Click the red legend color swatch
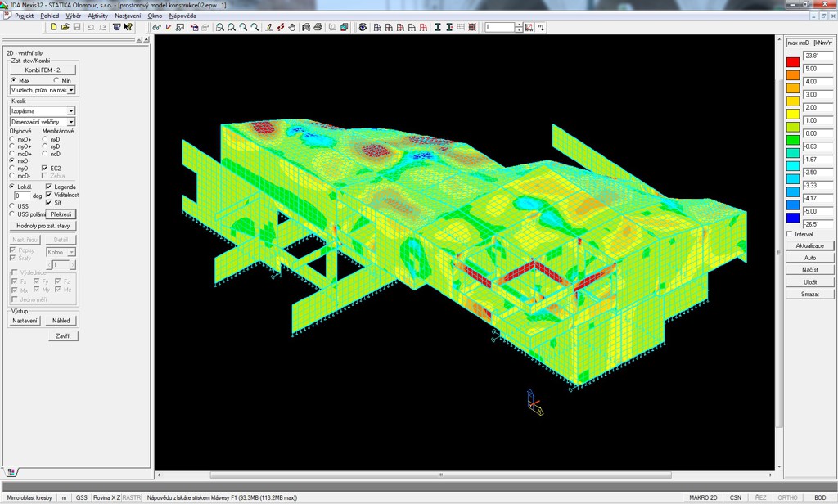Viewport: 838px width, 504px height. coord(792,61)
